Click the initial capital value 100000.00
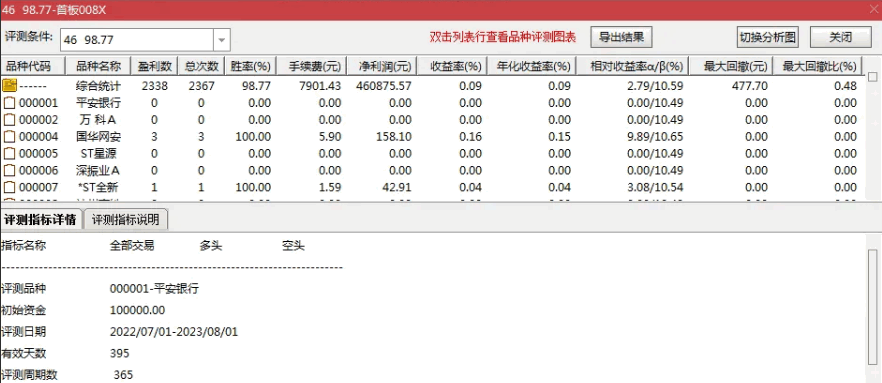The width and height of the screenshot is (882, 383). [x=138, y=310]
